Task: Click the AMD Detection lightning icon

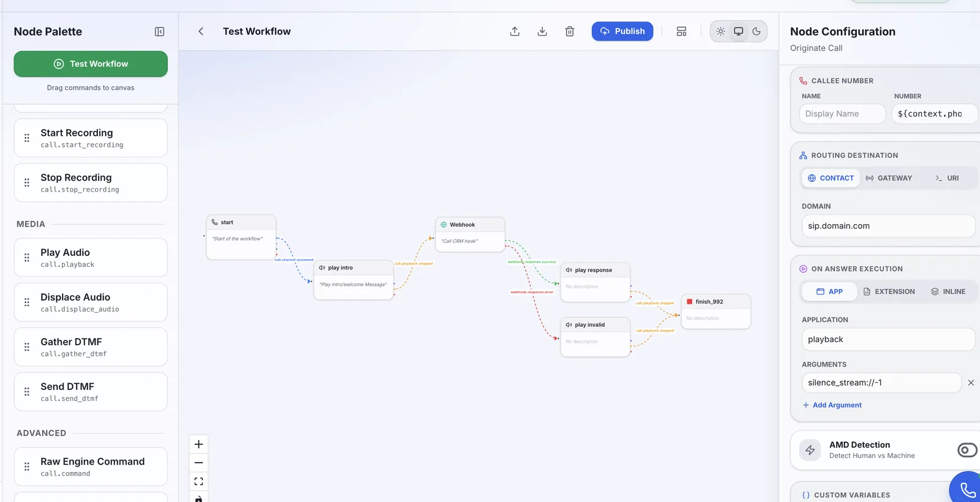Action: coord(810,450)
